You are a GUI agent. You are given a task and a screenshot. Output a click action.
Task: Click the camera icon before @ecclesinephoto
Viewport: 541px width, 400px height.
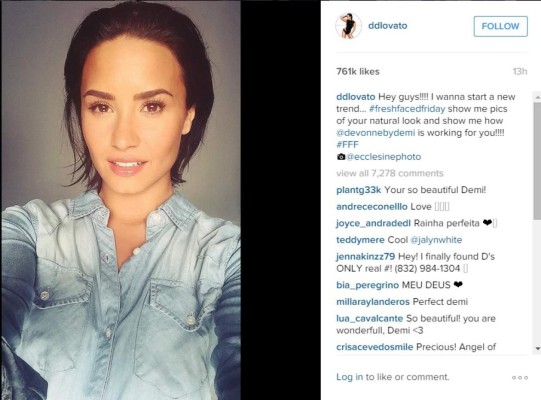[x=341, y=157]
